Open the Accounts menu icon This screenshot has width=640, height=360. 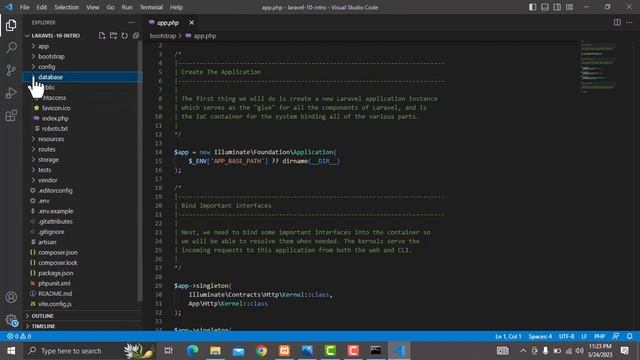click(x=11, y=297)
